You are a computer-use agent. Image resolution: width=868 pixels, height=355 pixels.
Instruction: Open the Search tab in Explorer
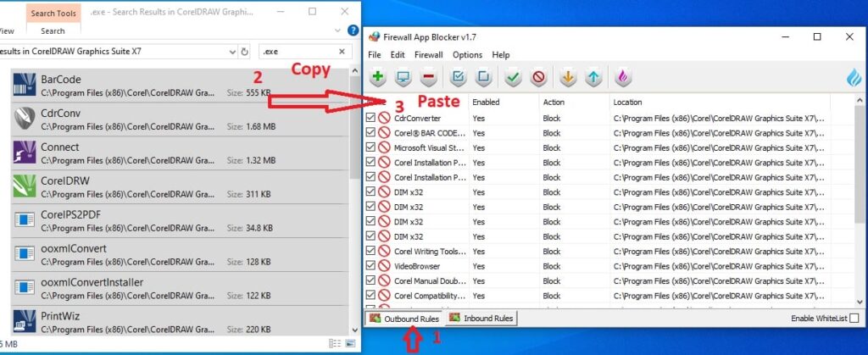pos(53,31)
